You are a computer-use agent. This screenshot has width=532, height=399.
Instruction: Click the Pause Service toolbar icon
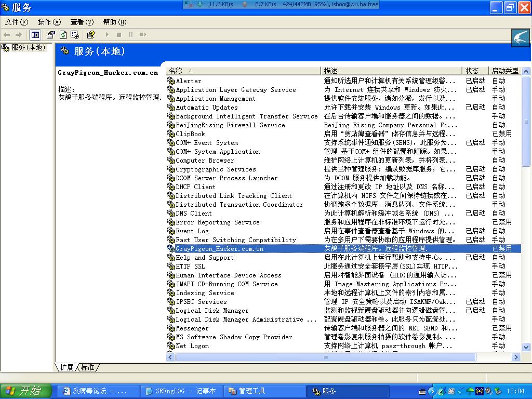tap(131, 35)
